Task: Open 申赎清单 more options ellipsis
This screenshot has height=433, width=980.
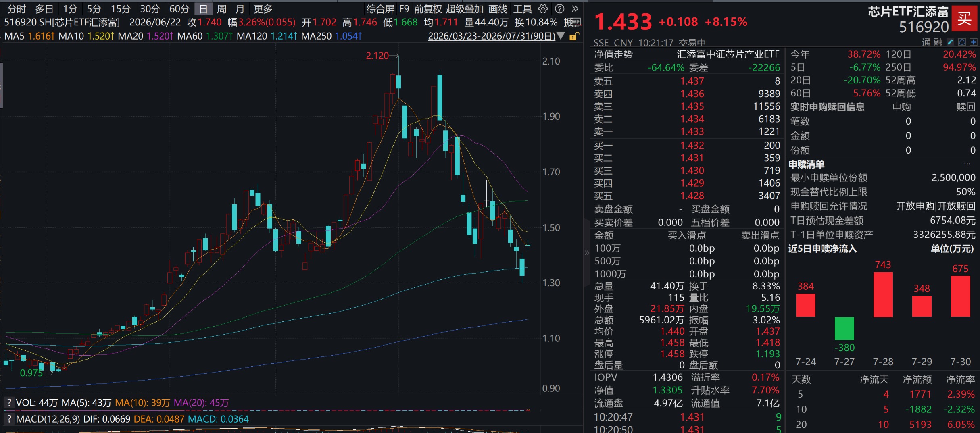Action: (967, 164)
